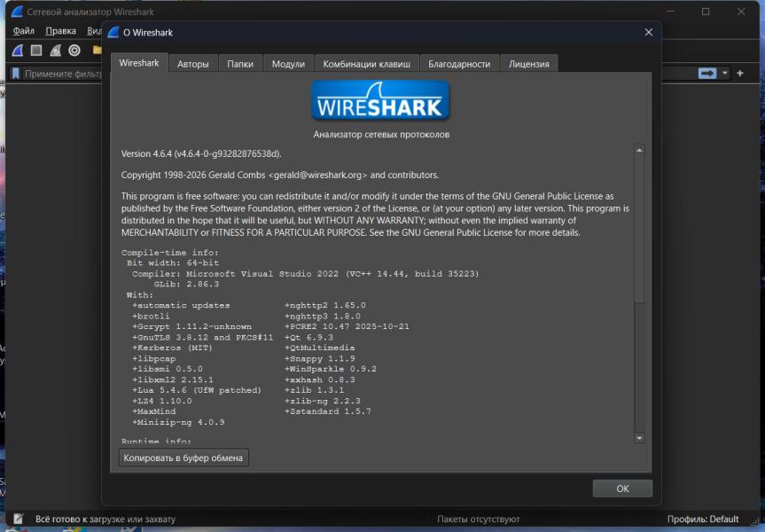Open the Комбинации клавиш tab
Viewport: 765px width, 532px height.
[x=366, y=64]
